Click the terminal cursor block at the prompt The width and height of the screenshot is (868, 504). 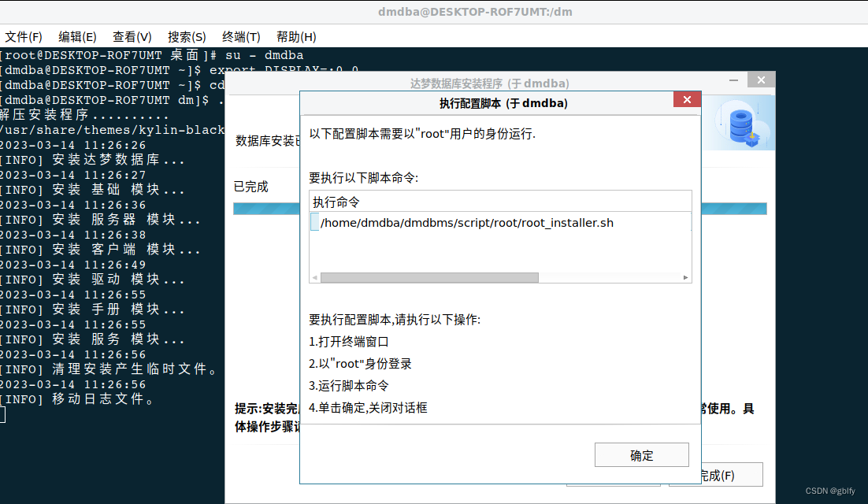[3, 414]
